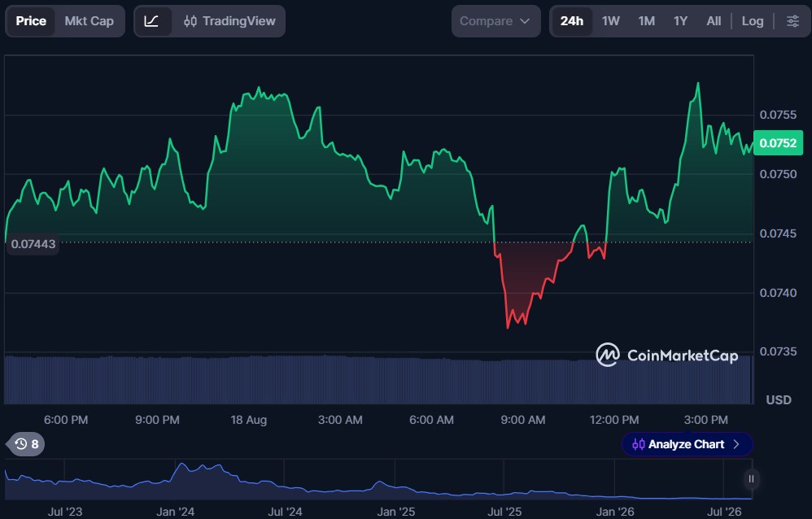Click the volume bars area

point(378,380)
